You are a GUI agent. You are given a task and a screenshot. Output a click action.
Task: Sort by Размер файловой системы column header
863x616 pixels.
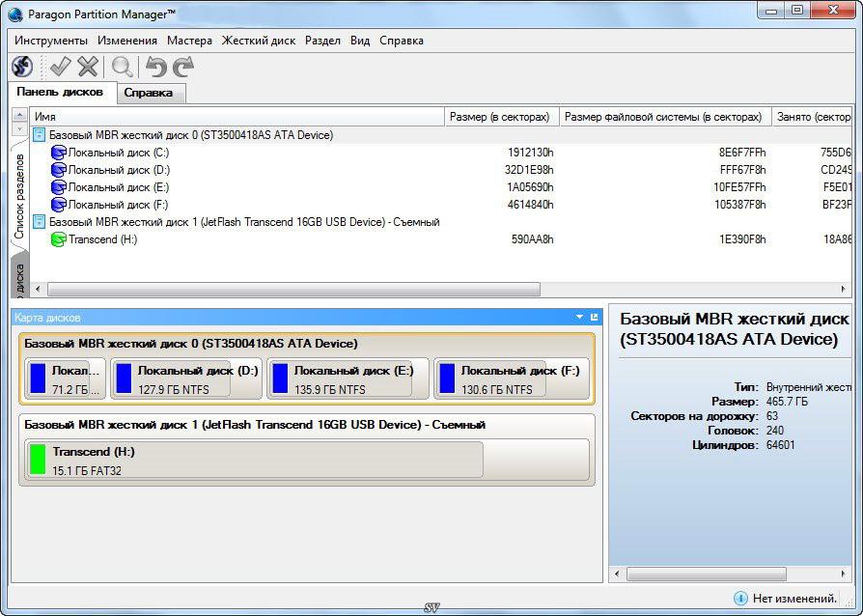[665, 117]
